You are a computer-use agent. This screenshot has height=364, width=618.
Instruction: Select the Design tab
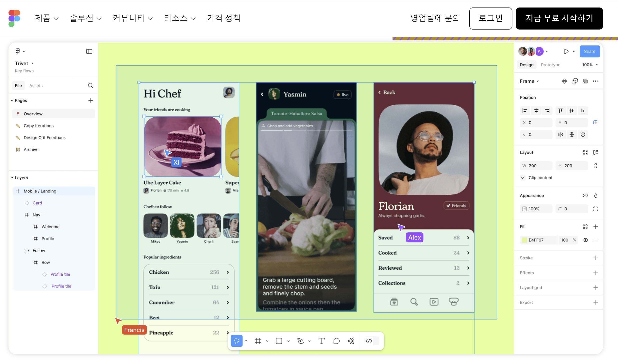pos(527,65)
